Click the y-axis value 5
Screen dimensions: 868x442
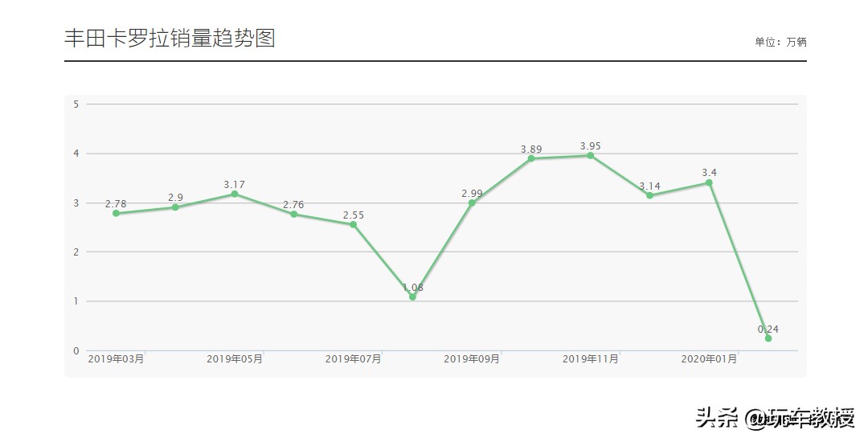point(76,104)
